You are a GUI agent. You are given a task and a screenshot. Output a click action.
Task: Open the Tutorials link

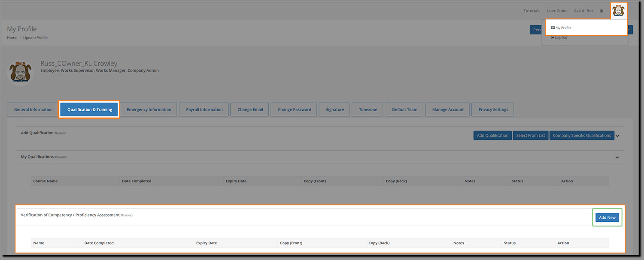click(532, 11)
